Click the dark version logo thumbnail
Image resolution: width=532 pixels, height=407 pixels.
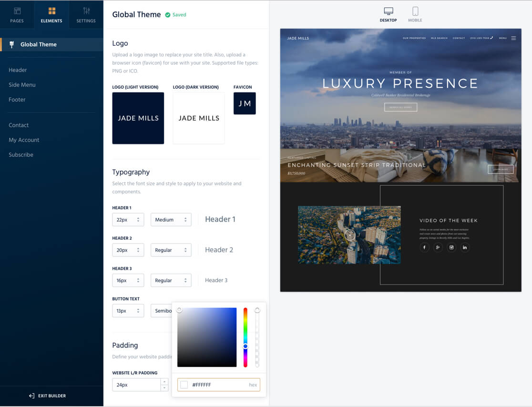(x=199, y=118)
